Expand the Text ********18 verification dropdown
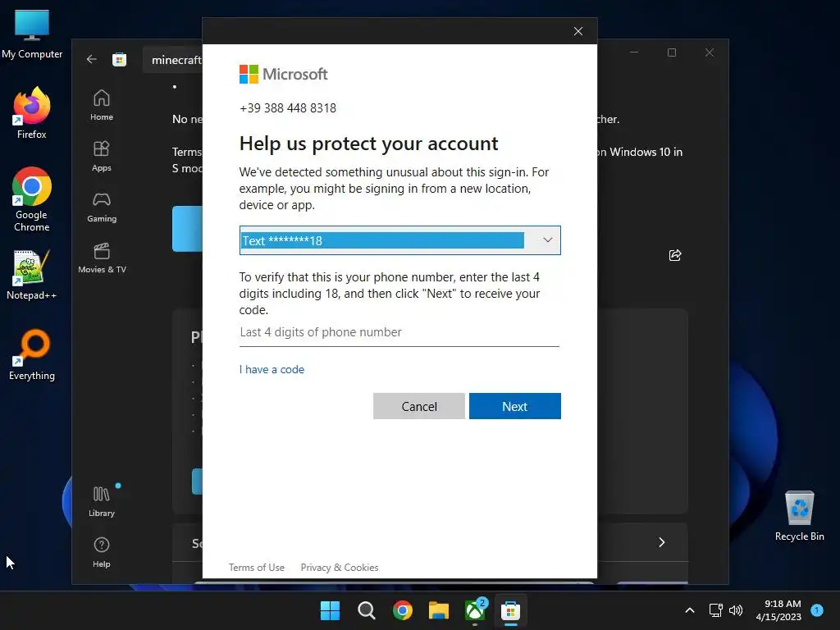This screenshot has width=840, height=630. 399,240
